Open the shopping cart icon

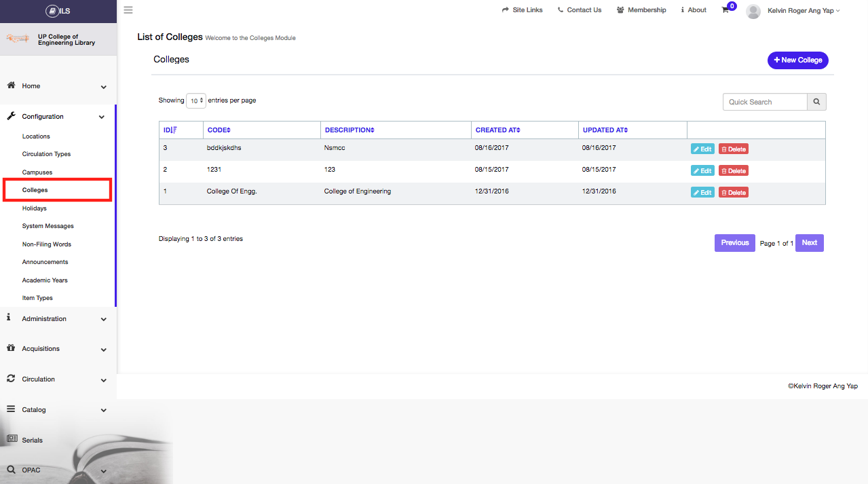click(x=725, y=10)
